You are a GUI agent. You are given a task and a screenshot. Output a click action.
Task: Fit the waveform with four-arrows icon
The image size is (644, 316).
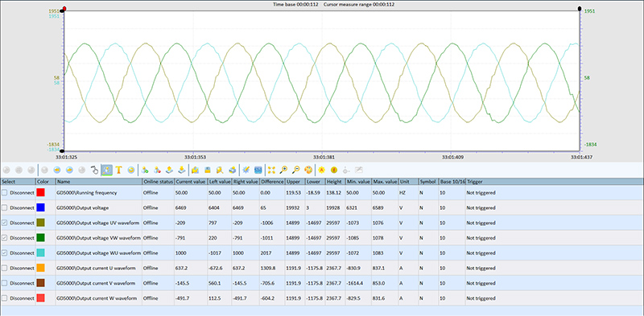(271, 170)
